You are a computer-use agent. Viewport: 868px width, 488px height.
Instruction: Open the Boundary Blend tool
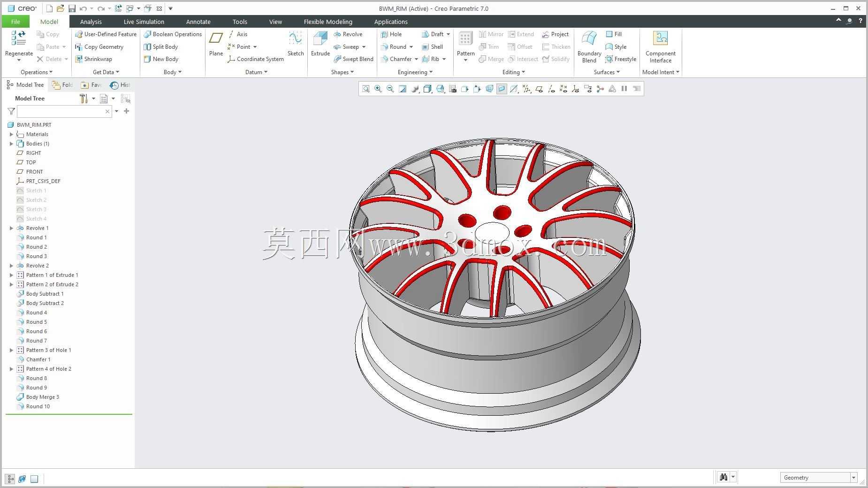pos(589,47)
